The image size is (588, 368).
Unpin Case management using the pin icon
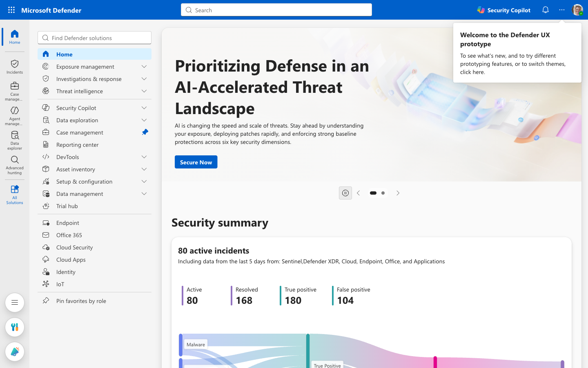pyautogui.click(x=145, y=132)
